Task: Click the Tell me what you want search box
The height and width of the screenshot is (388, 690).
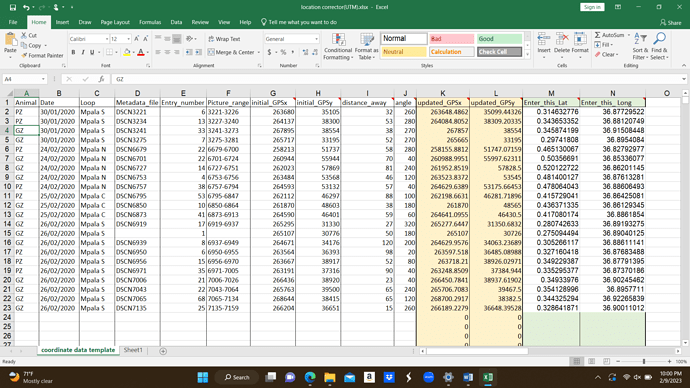Action: pos(299,22)
